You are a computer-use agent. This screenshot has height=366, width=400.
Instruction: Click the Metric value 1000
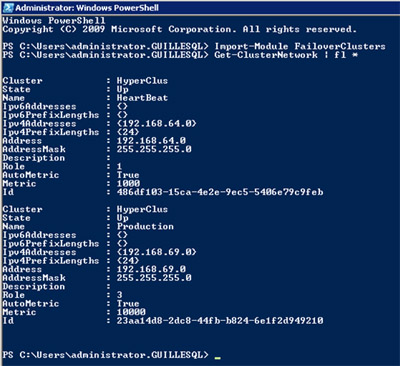tap(128, 183)
